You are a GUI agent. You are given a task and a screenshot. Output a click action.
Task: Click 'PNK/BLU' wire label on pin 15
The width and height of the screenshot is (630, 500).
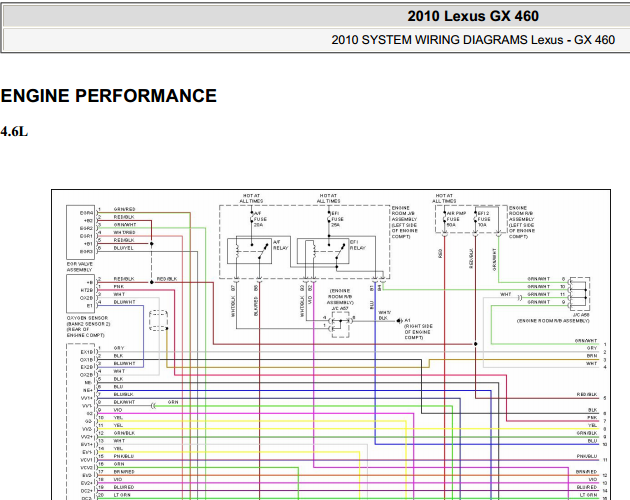[x=124, y=456]
